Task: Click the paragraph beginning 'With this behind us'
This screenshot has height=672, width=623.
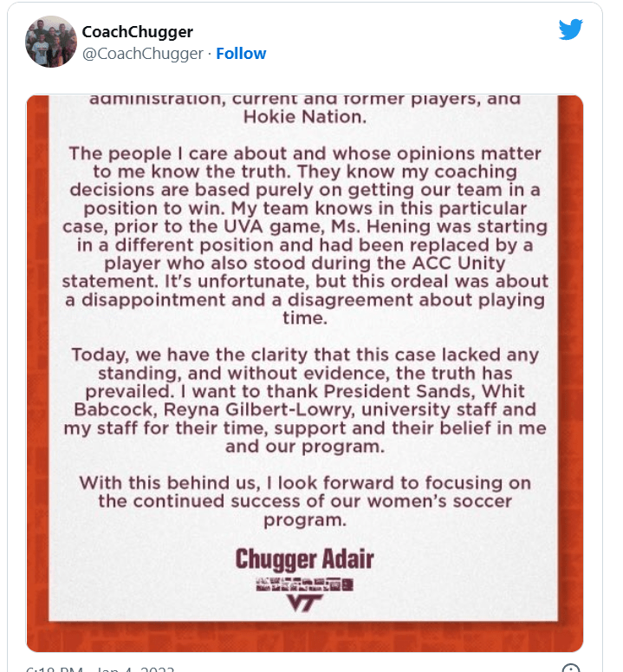Action: (304, 500)
